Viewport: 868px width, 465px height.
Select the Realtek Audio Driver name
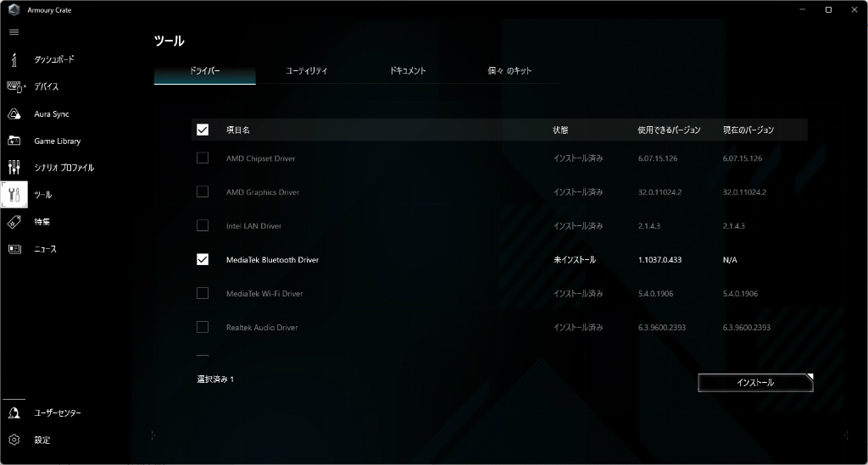click(262, 327)
